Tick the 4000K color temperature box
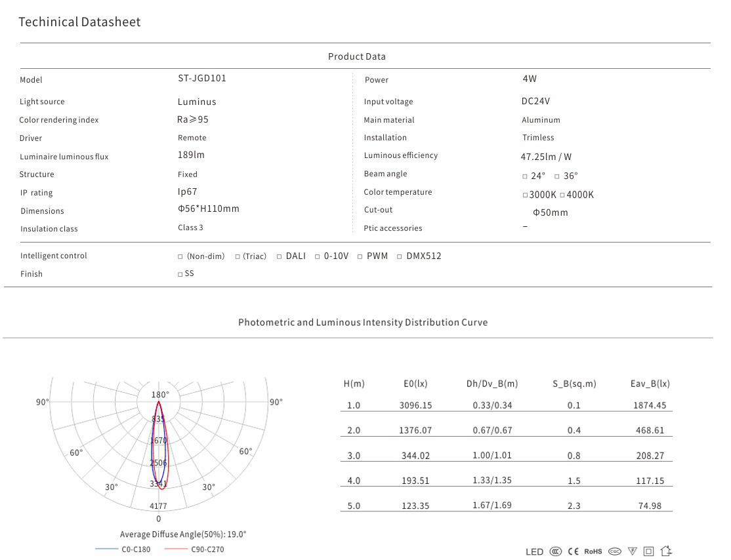The image size is (731, 560). (562, 195)
